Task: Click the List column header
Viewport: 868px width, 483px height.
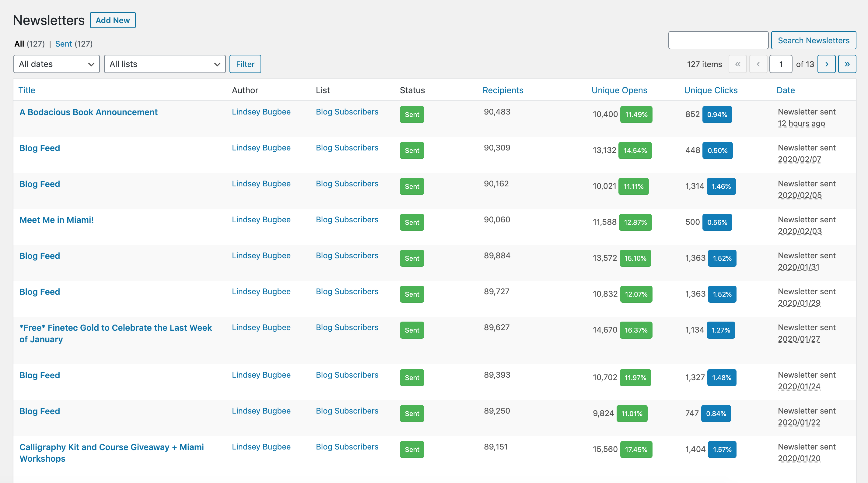Action: pos(323,90)
